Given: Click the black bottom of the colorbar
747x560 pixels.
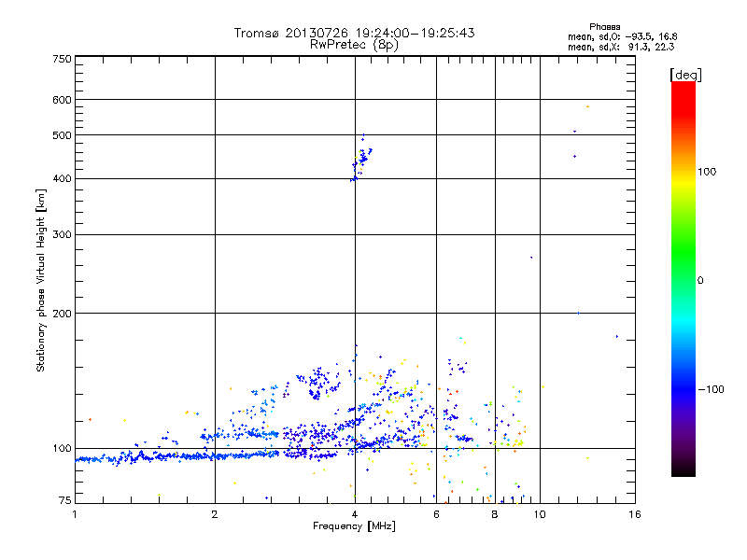Looking at the screenshot, I should point(684,470).
